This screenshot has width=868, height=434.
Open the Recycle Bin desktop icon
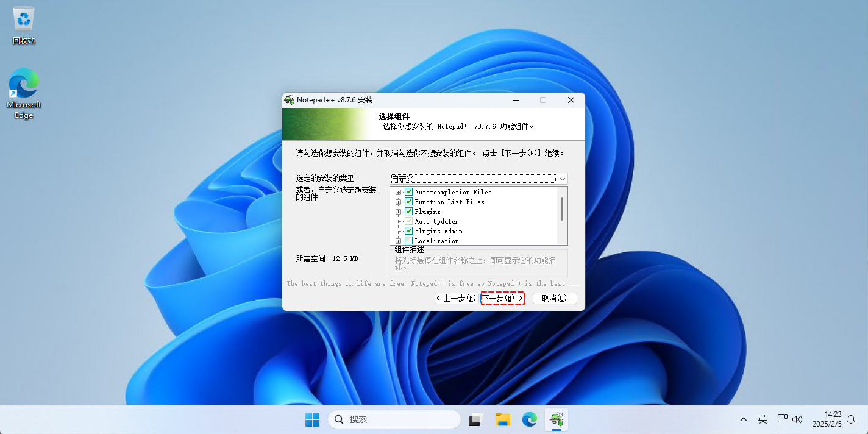coord(24,26)
